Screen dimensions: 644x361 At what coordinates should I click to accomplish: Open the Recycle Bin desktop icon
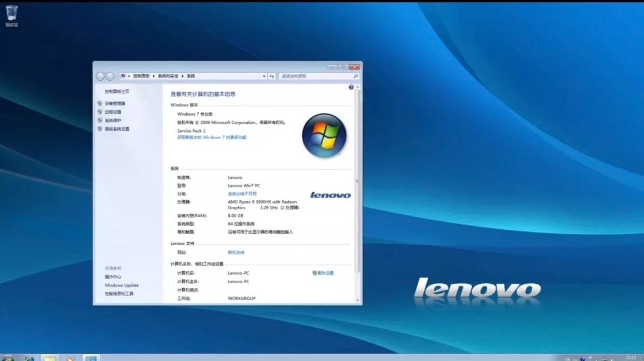point(11,16)
